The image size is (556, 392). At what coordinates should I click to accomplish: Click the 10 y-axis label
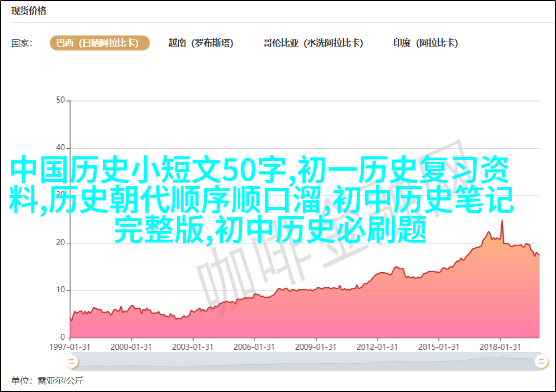(60, 290)
